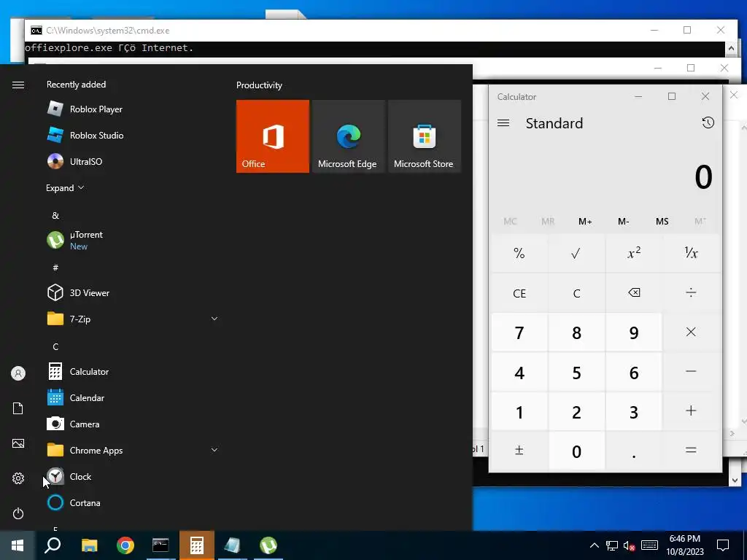The image size is (747, 560).
Task: Jump to the C letter section header
Action: [x=55, y=346]
